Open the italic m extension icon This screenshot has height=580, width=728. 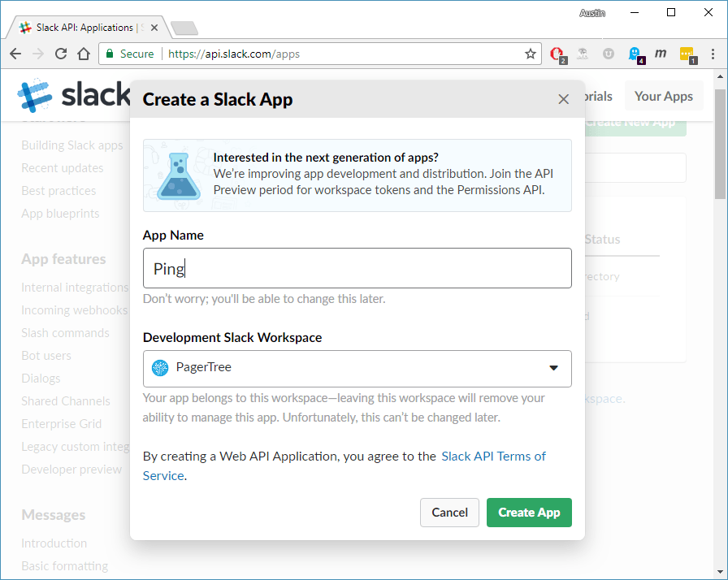click(x=661, y=54)
